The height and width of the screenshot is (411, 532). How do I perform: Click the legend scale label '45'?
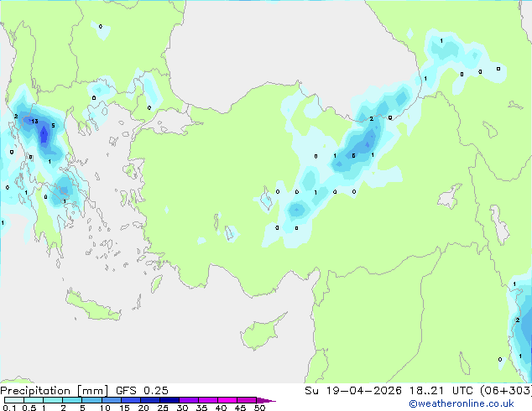[240, 408]
